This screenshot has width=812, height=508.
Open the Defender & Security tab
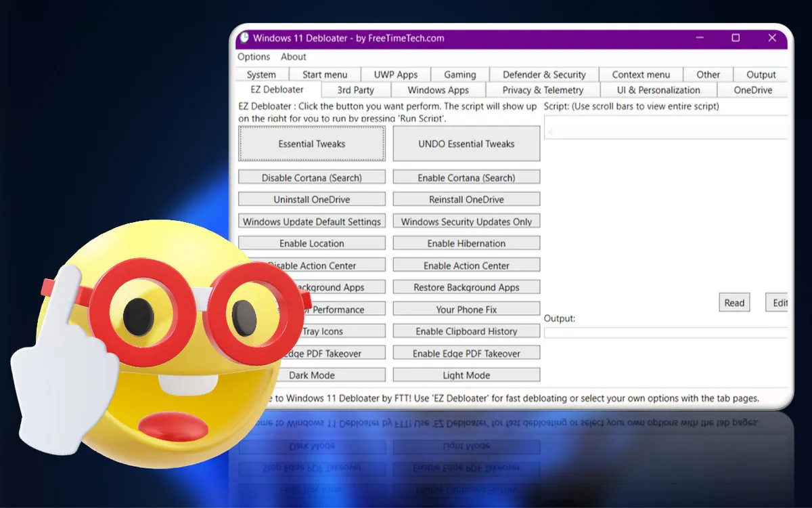coord(544,75)
